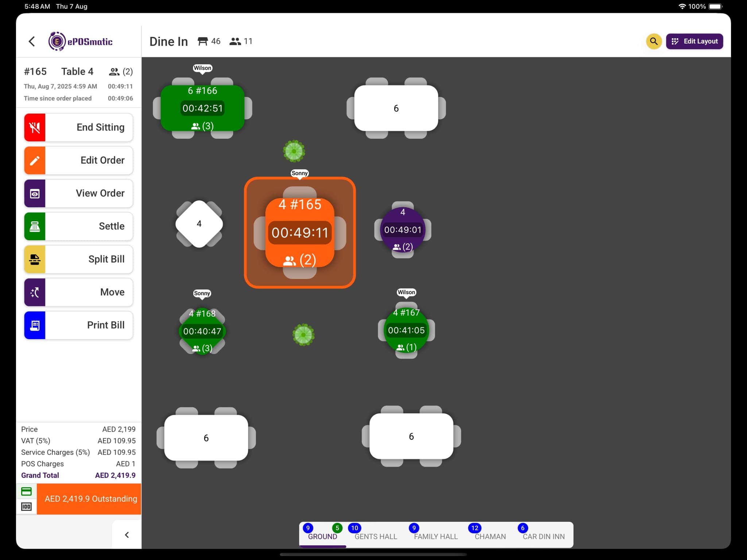Screen dimensions: 747x560
Task: Go back using the top-left arrow
Action: [32, 42]
